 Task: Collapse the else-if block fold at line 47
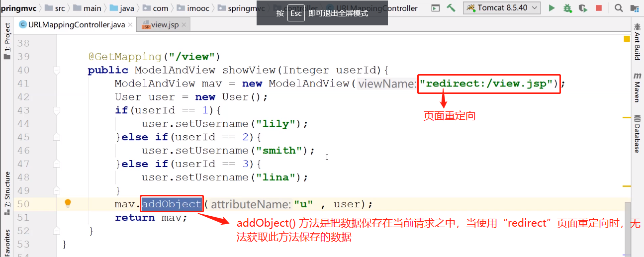(x=57, y=164)
